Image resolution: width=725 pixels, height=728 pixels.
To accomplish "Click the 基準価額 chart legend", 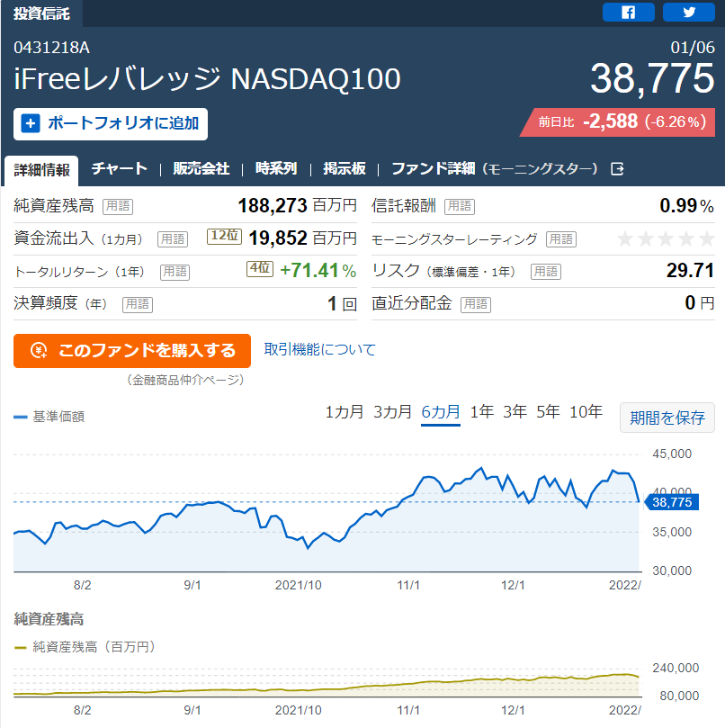I will point(49,417).
